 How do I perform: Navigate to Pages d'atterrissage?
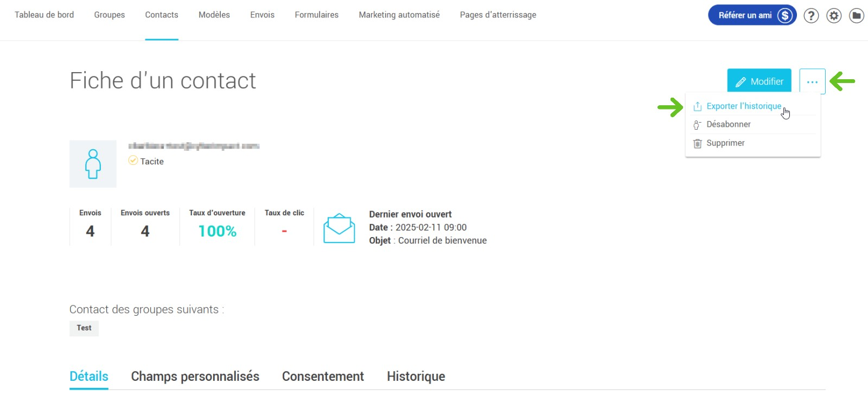498,15
